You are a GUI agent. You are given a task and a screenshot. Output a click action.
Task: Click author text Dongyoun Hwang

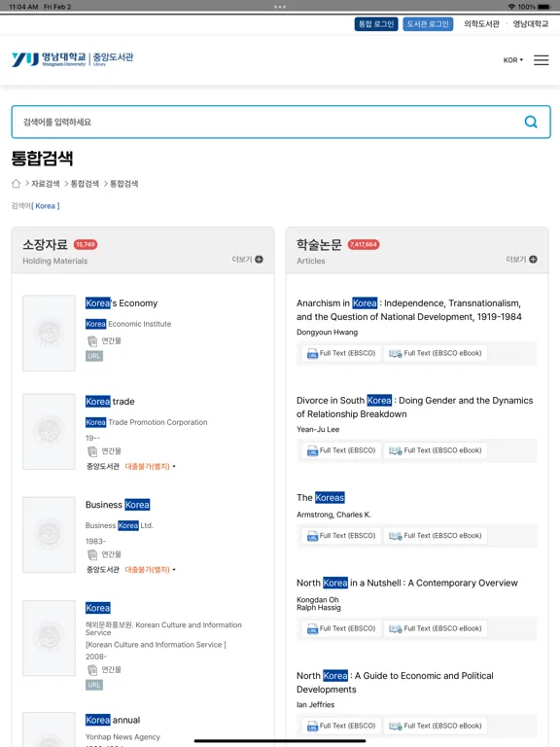(327, 332)
